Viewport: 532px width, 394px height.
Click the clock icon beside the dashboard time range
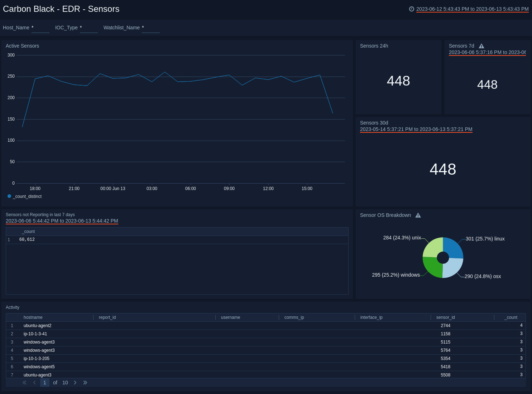[x=411, y=9]
